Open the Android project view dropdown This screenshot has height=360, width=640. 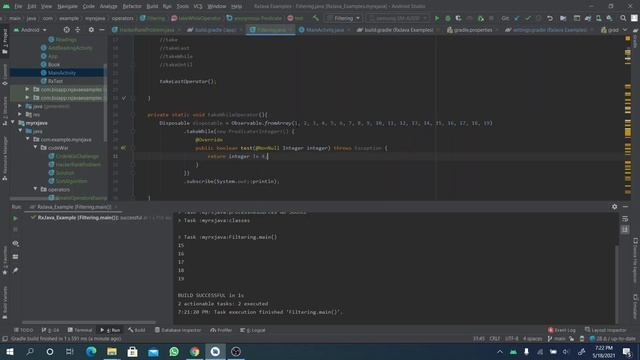point(31,30)
